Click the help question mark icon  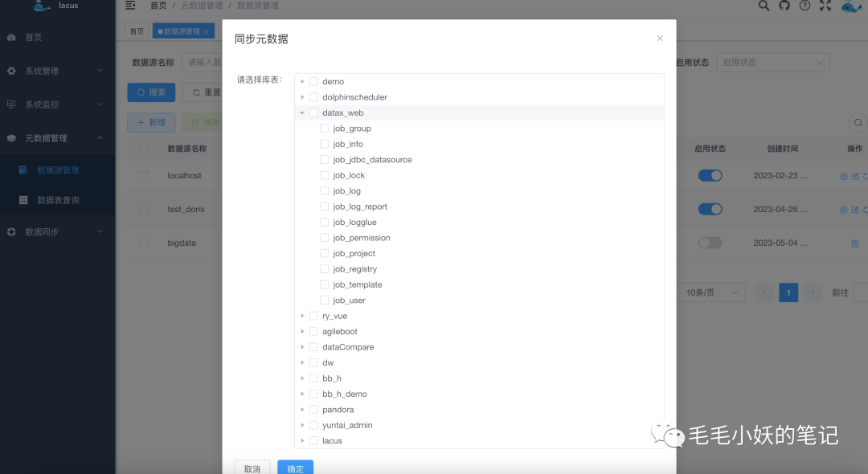[805, 6]
